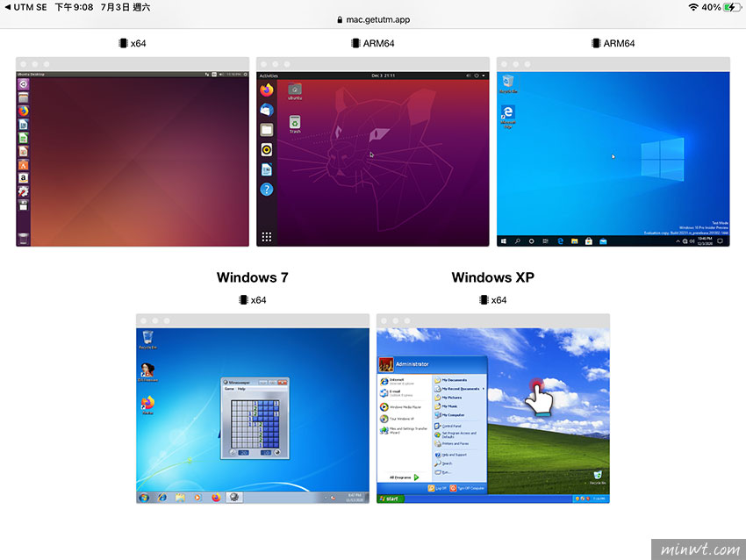The width and height of the screenshot is (746, 560).
Task: Select My Computer in the Windows XP start menu
Action: (x=449, y=415)
